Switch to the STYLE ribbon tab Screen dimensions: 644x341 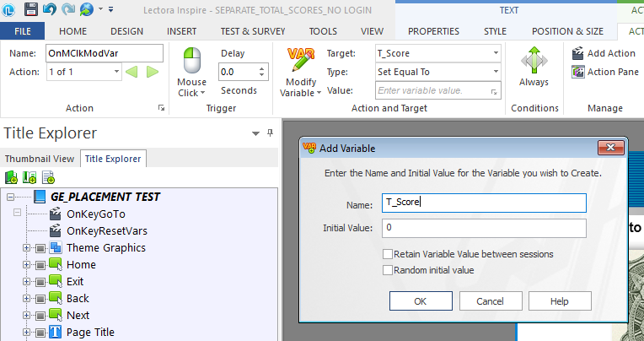point(495,31)
